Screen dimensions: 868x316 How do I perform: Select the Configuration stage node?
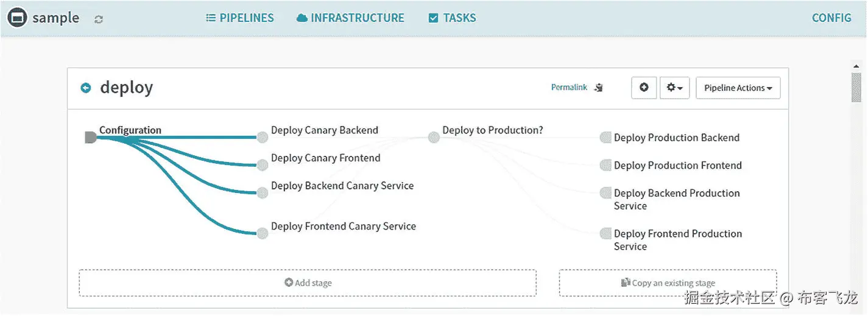tap(91, 138)
